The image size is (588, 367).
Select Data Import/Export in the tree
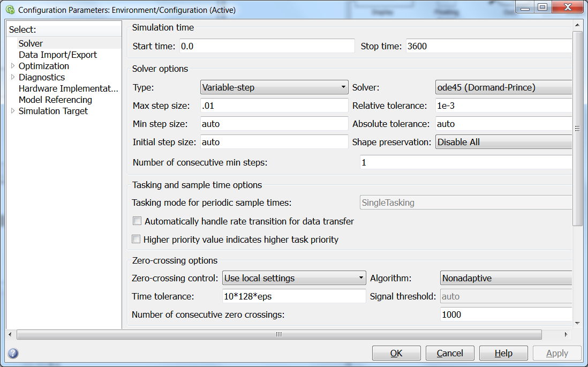coord(58,55)
